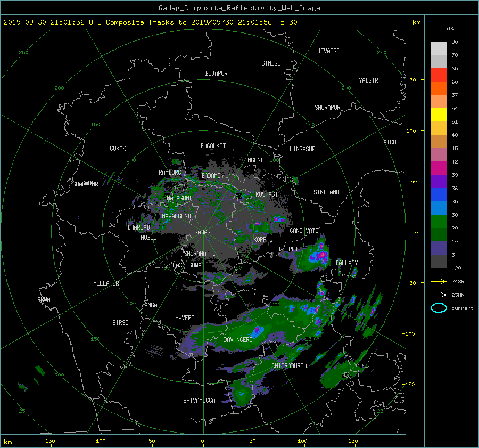Select the magenta 42 dBZ color swatch
This screenshot has height=448, width=479.
[439, 168]
